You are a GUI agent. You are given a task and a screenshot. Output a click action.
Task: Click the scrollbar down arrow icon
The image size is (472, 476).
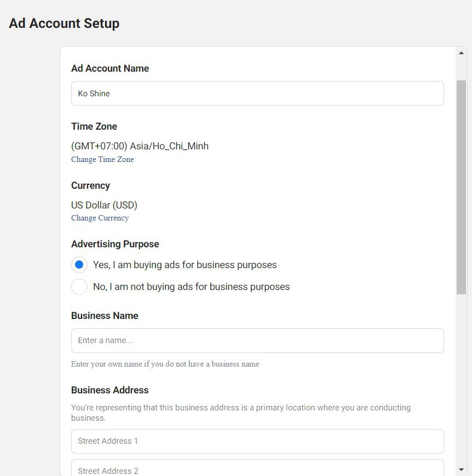pos(461,469)
